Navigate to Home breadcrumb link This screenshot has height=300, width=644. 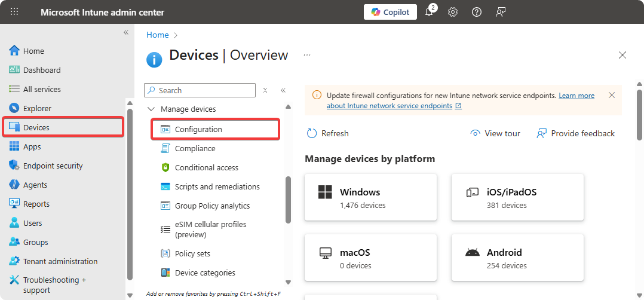(x=158, y=35)
